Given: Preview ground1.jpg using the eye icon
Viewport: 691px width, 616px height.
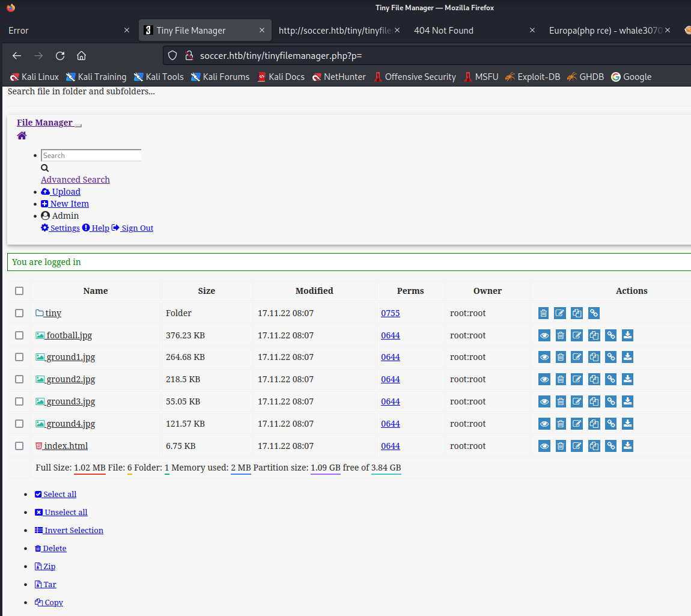Looking at the screenshot, I should [544, 358].
